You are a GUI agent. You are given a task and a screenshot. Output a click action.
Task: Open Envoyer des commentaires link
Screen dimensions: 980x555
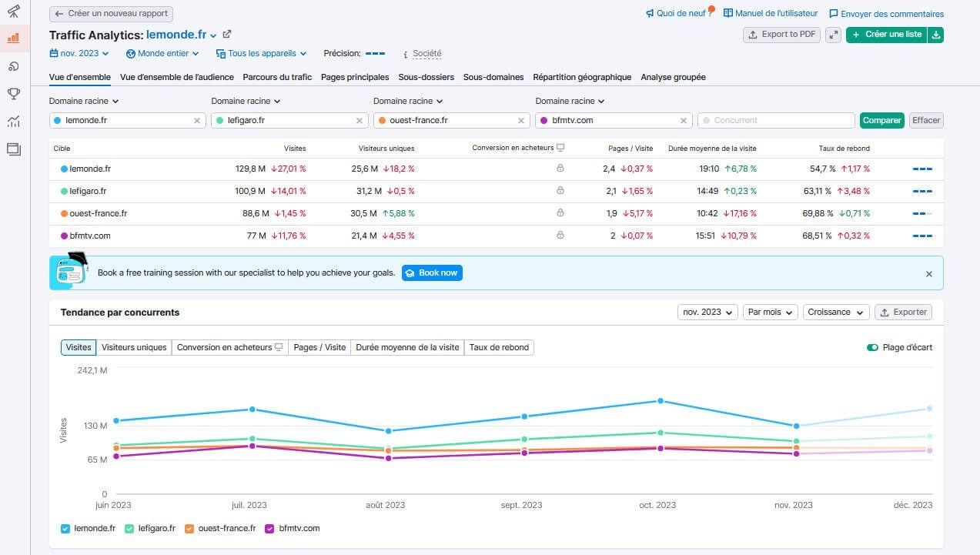point(886,14)
